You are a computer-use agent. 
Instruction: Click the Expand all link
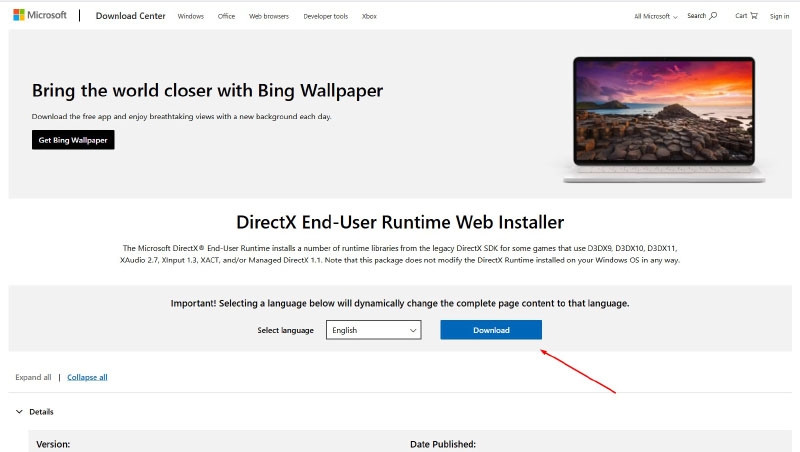point(33,377)
